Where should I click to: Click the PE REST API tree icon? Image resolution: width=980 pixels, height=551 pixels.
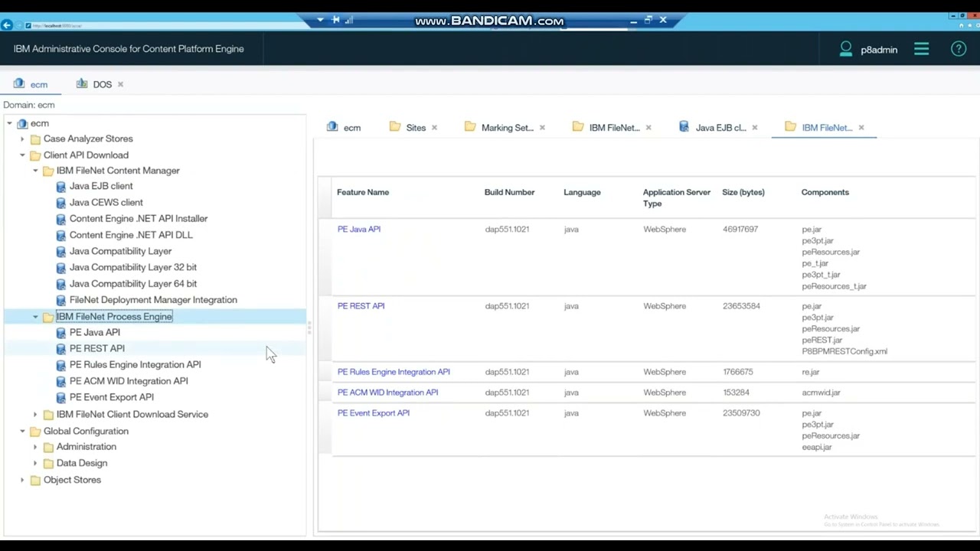point(61,349)
